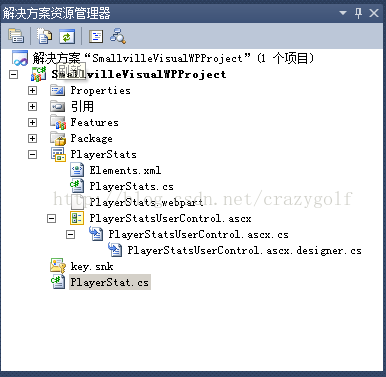The image size is (386, 377).
Task: Click the key.snk certificate icon
Action: 58,266
